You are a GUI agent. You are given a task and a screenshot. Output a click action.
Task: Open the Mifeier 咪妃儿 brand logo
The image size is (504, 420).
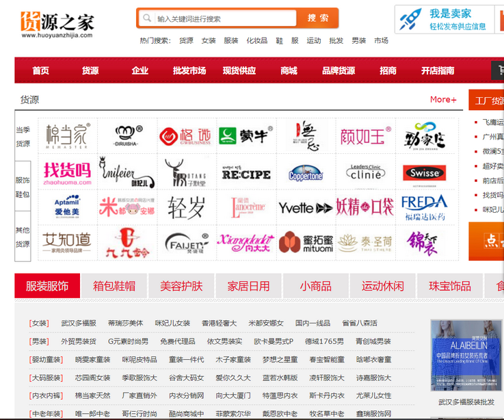tap(127, 172)
